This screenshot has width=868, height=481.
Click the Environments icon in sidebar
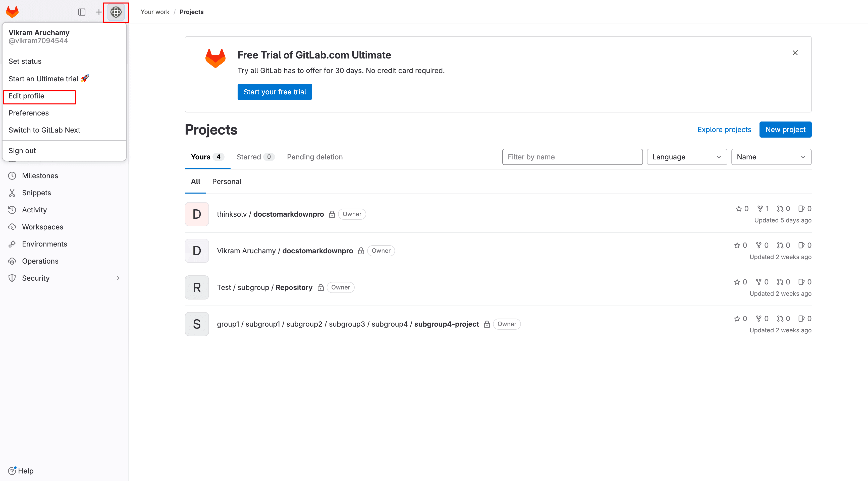(12, 244)
